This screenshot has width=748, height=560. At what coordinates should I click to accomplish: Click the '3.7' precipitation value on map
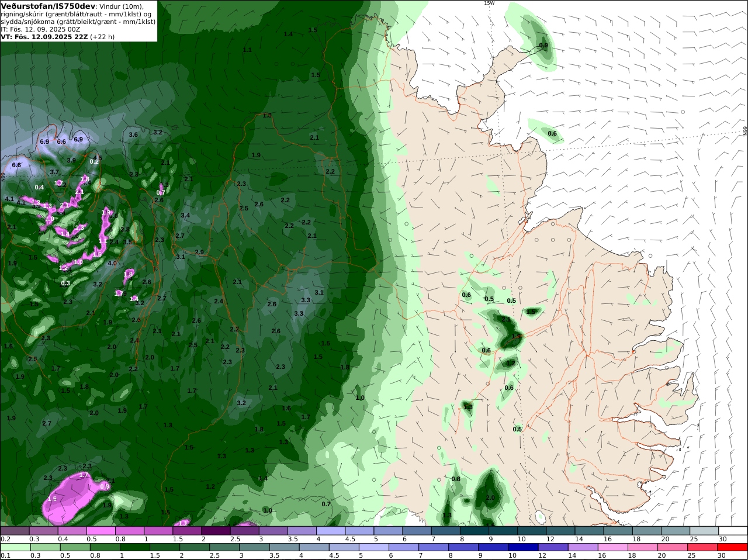point(54,172)
